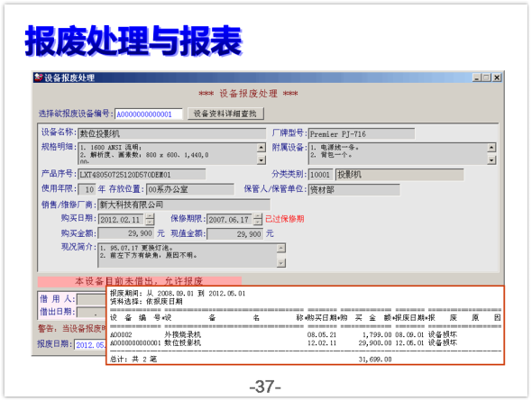
Task: Click the 产品序号 field
Action: point(142,175)
